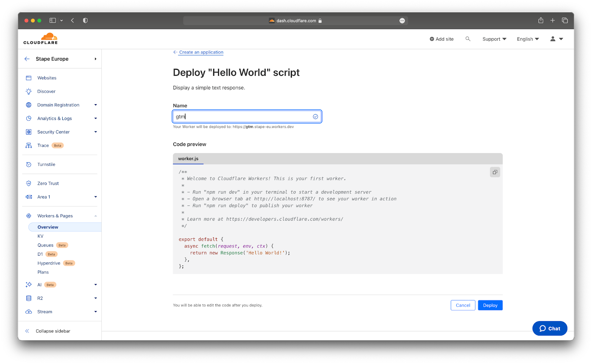Click the R2 storage icon

(28, 298)
